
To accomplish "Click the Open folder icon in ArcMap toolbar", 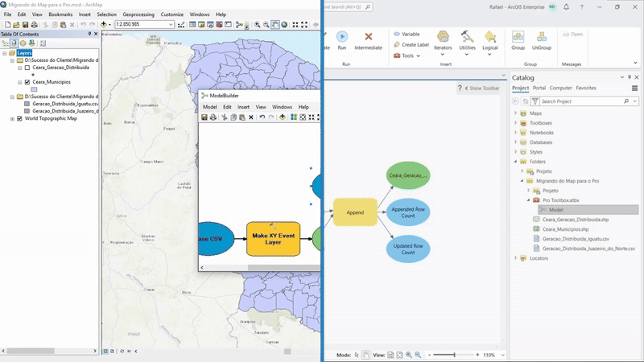I will [x=16, y=25].
